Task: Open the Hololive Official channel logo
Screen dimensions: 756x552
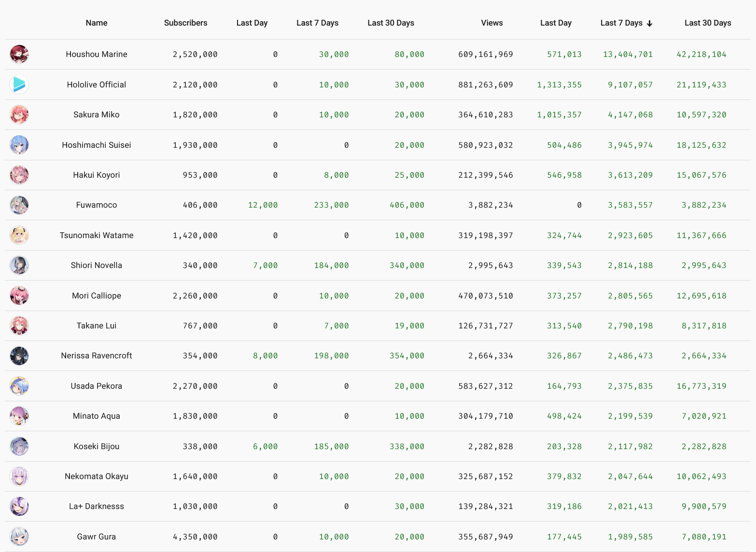Action: pos(19,85)
